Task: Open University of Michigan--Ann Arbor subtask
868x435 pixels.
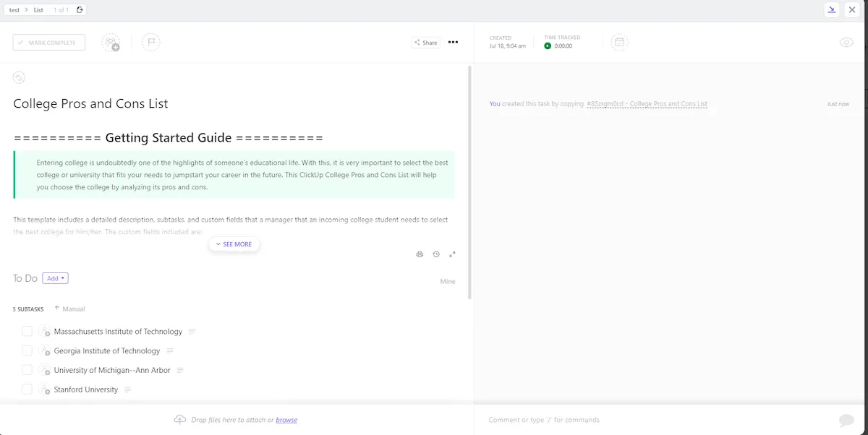Action: pos(112,370)
